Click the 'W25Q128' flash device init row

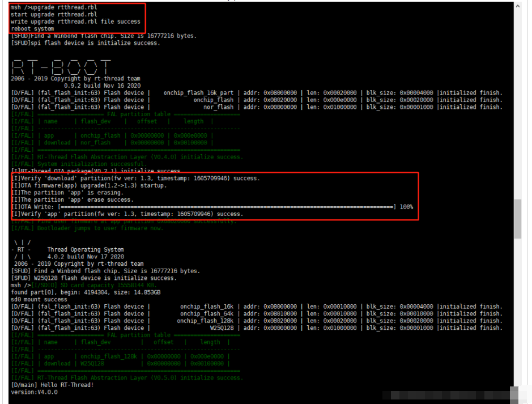pos(257,328)
